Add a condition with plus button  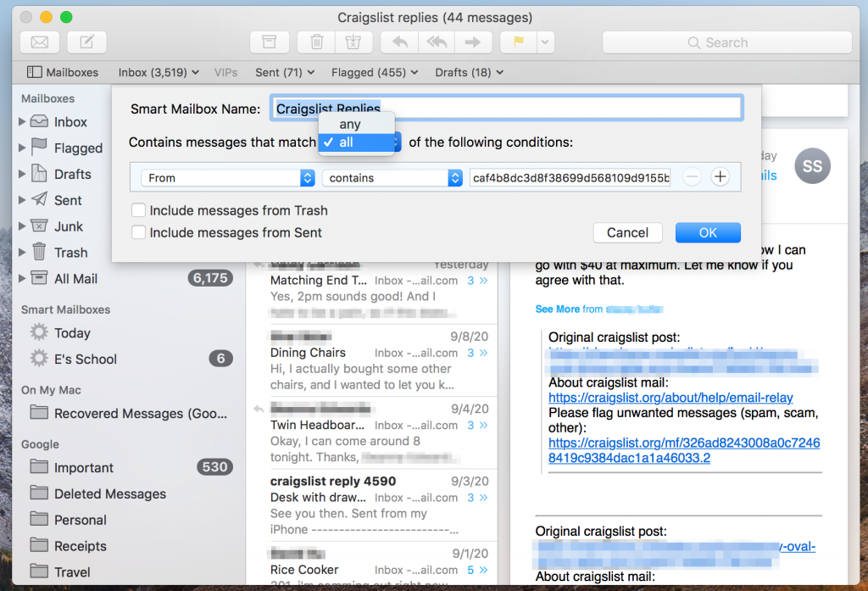(x=721, y=177)
